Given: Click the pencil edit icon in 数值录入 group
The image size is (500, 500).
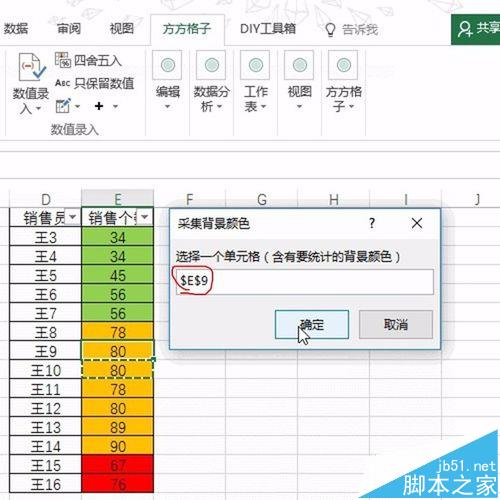Looking at the screenshot, I should pyautogui.click(x=63, y=106).
